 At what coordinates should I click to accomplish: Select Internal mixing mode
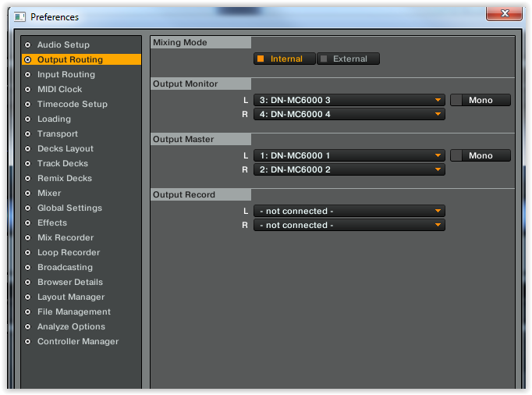285,59
